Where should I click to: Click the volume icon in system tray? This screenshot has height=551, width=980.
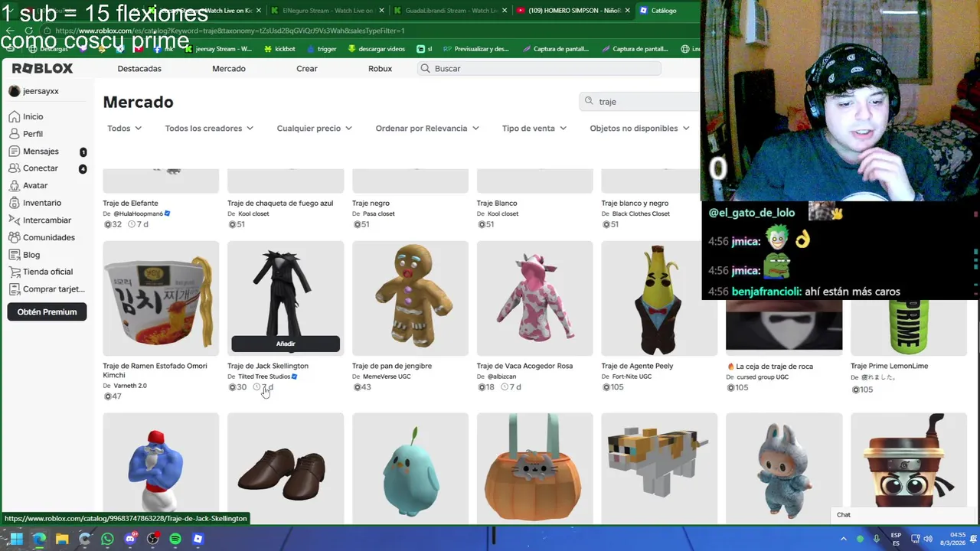click(x=928, y=539)
